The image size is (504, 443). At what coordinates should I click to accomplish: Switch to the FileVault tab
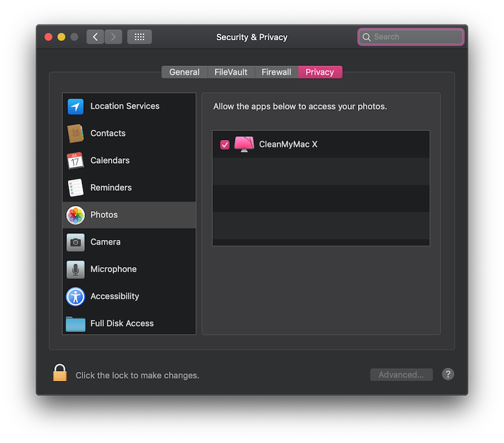point(231,72)
